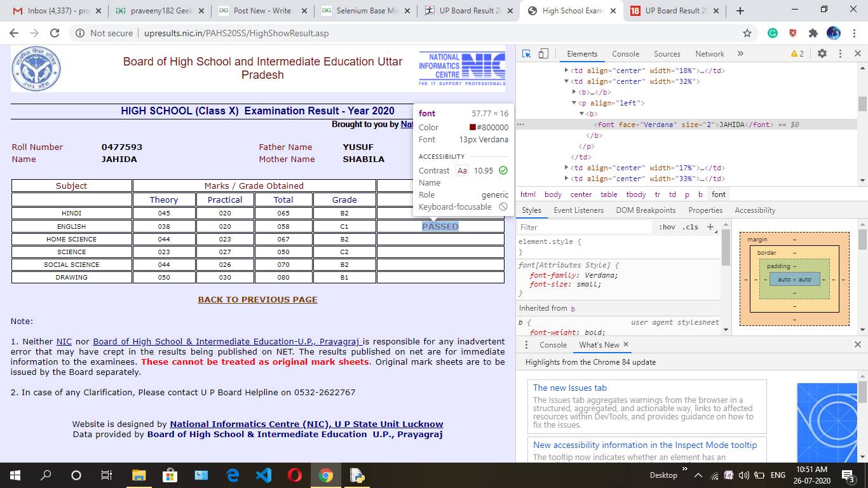Open the Chrome profile avatar

834,33
